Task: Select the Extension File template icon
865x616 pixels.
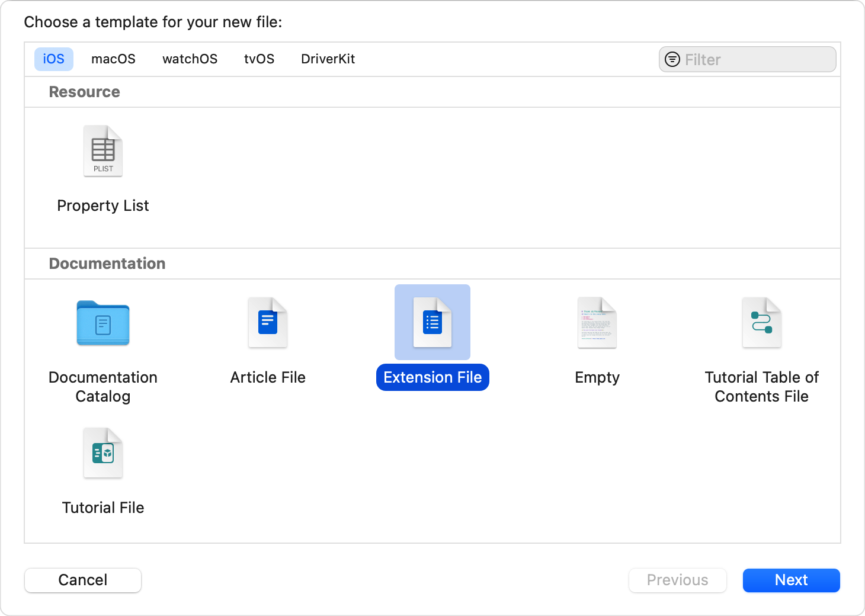Action: point(432,323)
